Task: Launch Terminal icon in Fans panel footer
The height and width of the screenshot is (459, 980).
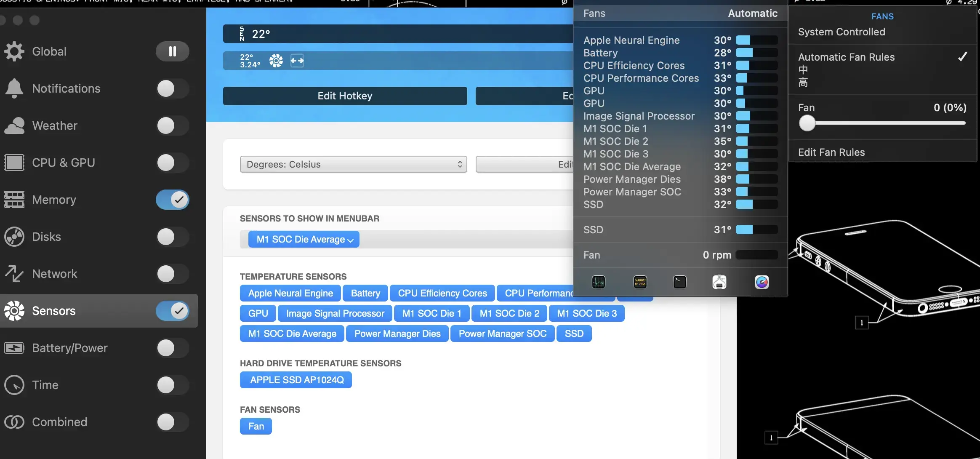Action: click(679, 282)
